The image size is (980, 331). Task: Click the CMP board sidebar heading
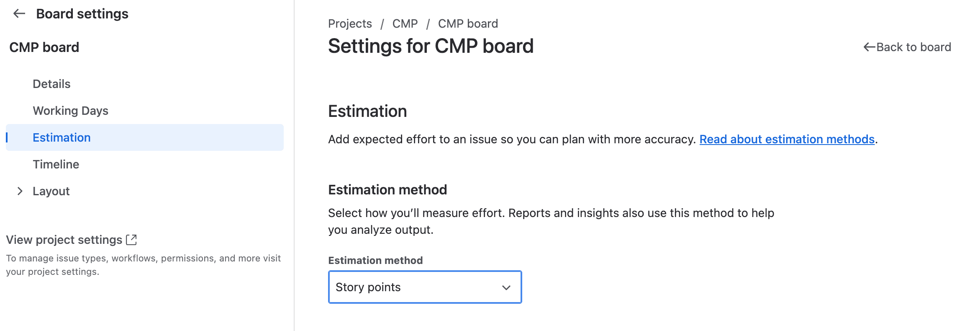(44, 47)
